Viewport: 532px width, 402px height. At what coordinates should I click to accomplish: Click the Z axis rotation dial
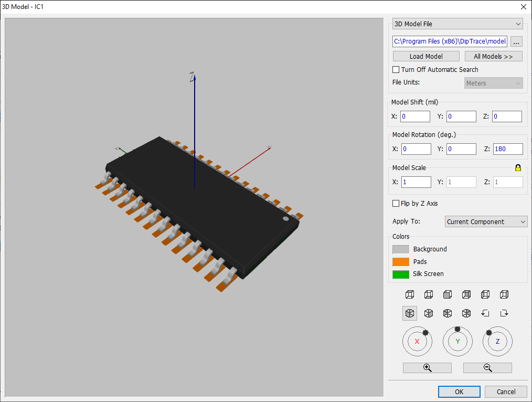[x=498, y=341]
